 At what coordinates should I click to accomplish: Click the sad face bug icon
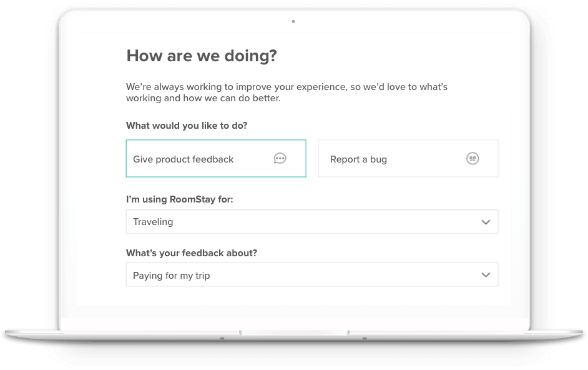point(473,159)
